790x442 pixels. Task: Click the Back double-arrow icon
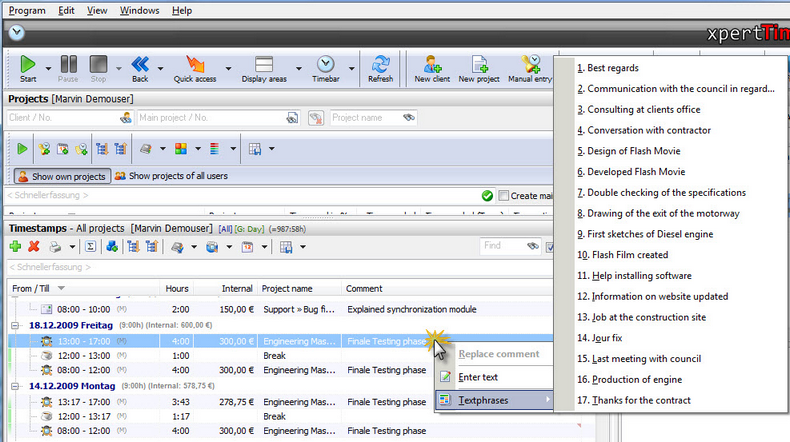[x=140, y=64]
